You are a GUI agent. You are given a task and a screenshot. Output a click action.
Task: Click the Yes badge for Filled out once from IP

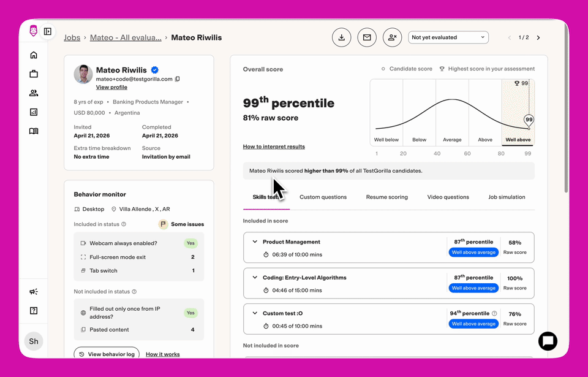[190, 313]
